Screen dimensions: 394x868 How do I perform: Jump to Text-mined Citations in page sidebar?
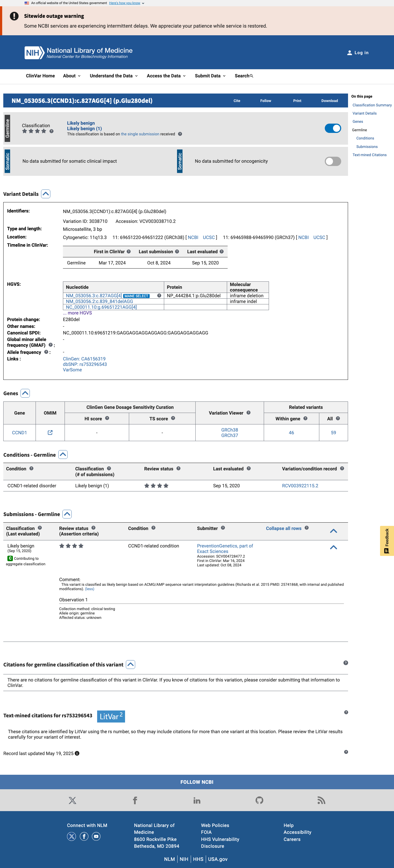(x=369, y=155)
